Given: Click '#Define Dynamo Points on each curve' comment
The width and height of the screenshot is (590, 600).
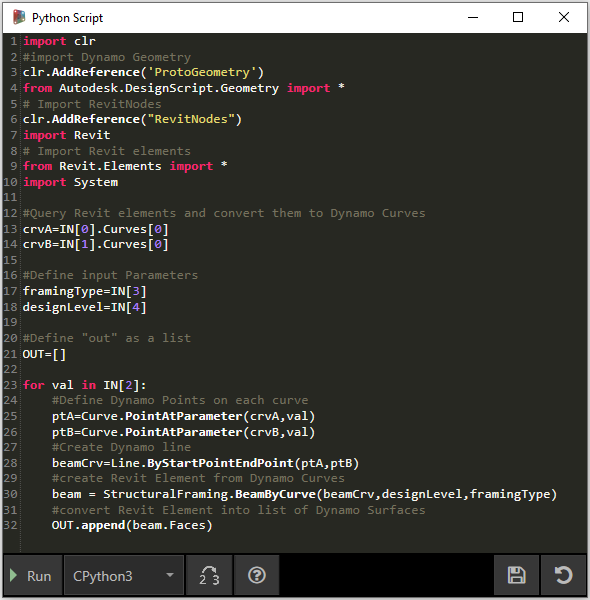Looking at the screenshot, I should click(x=180, y=400).
